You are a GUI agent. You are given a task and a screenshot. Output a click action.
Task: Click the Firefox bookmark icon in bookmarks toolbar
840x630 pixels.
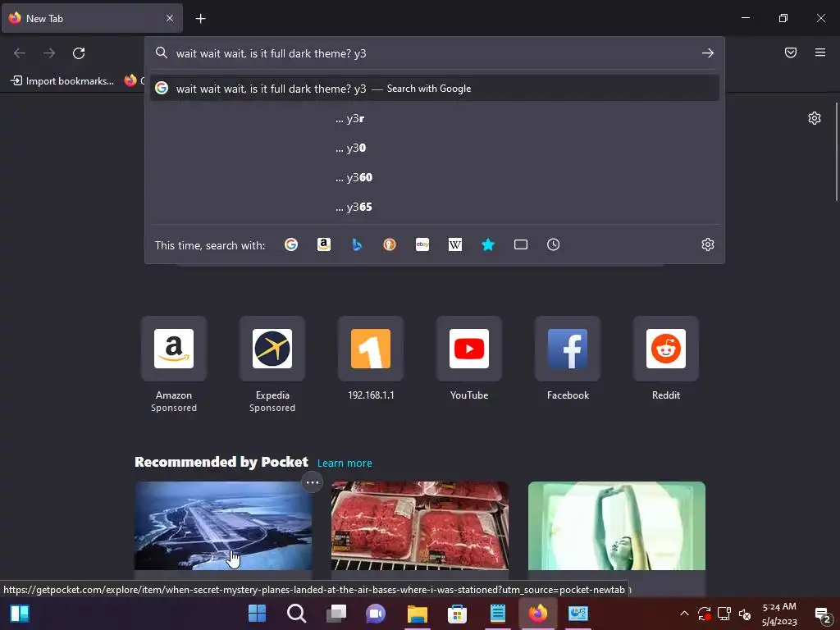pyautogui.click(x=130, y=80)
